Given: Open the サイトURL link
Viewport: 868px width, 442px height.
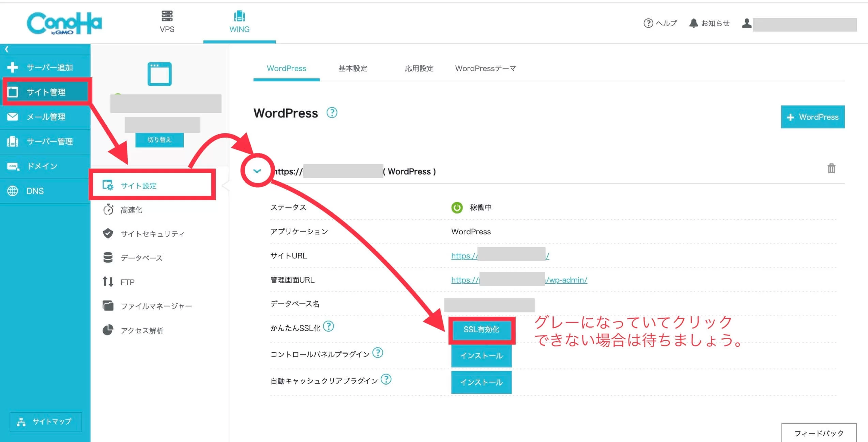Looking at the screenshot, I should pos(500,256).
